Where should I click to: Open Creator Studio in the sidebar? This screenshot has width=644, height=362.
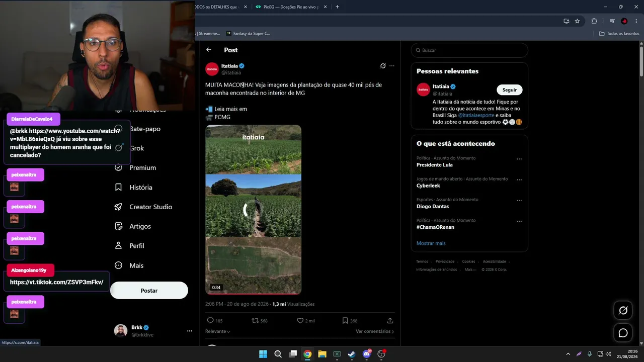point(143,207)
